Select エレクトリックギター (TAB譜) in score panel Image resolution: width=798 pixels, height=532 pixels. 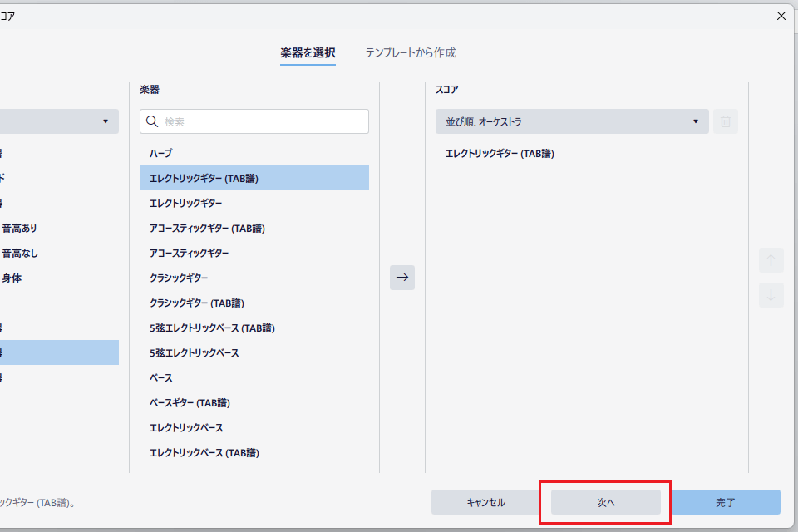point(500,153)
